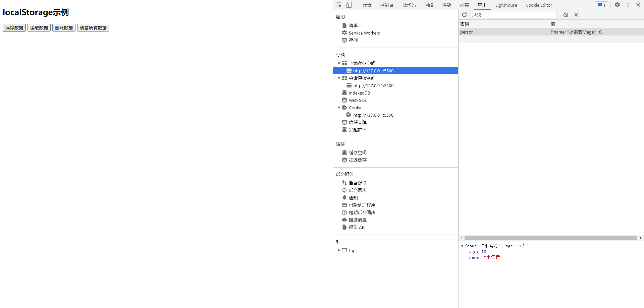Focus the 过滤 filter input

coord(513,15)
